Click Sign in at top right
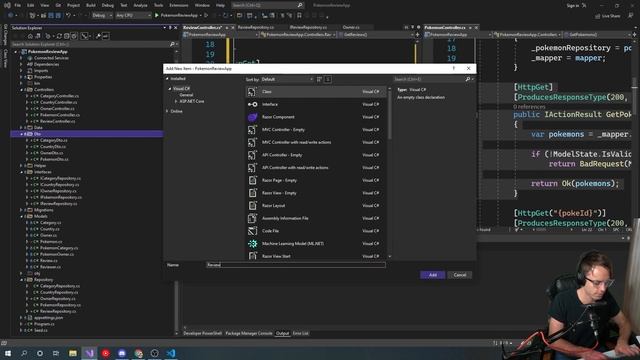Viewport: 640px width, 360px height. tap(573, 6)
